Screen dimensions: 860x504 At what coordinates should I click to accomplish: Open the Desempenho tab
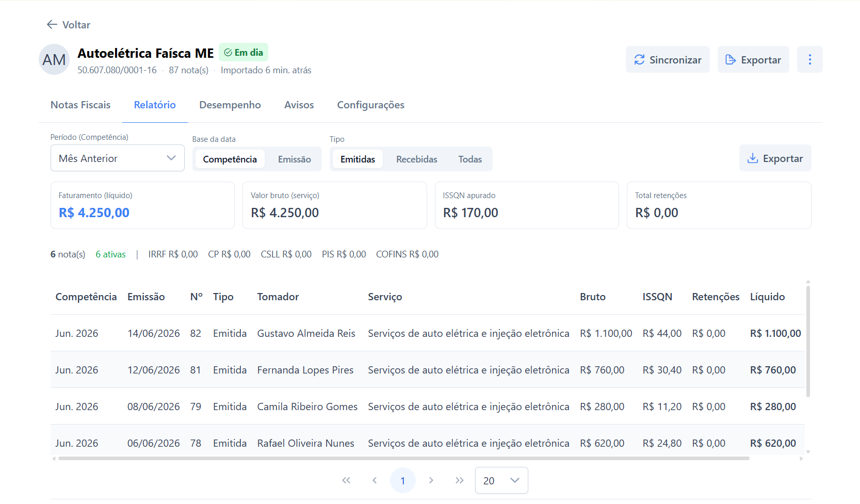230,105
